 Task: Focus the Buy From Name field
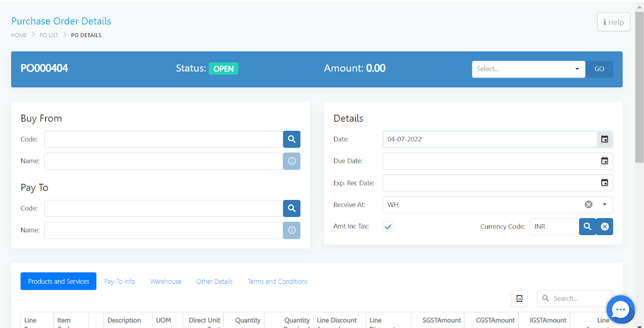tap(163, 161)
